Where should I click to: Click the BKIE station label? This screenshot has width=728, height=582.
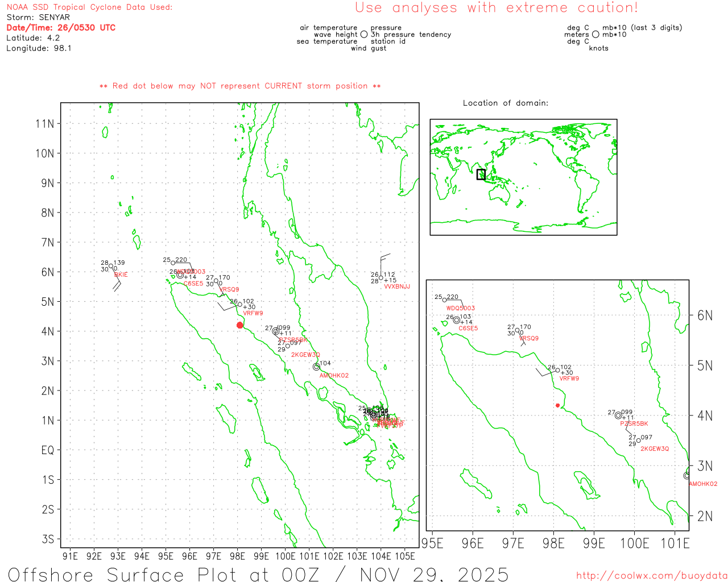(121, 275)
